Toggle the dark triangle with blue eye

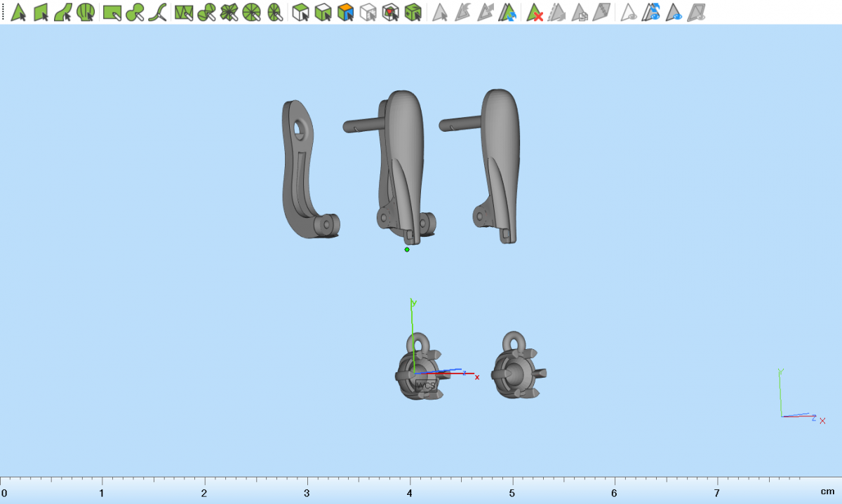[x=675, y=12]
